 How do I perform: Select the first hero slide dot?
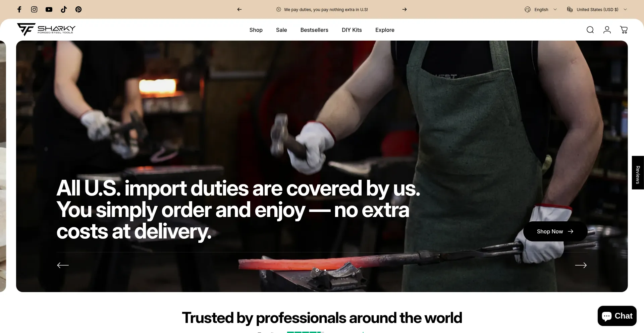point(317,270)
